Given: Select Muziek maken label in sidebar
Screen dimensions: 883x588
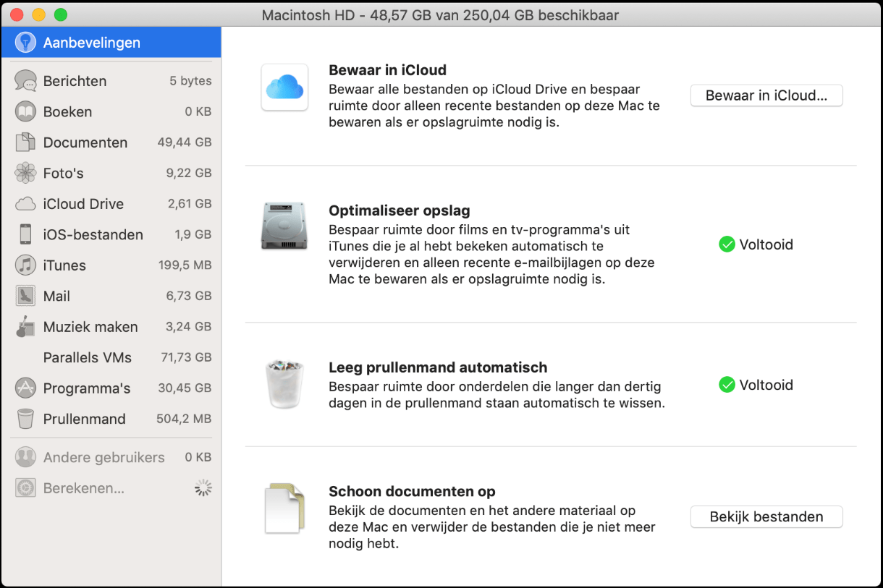Looking at the screenshot, I should 90,327.
